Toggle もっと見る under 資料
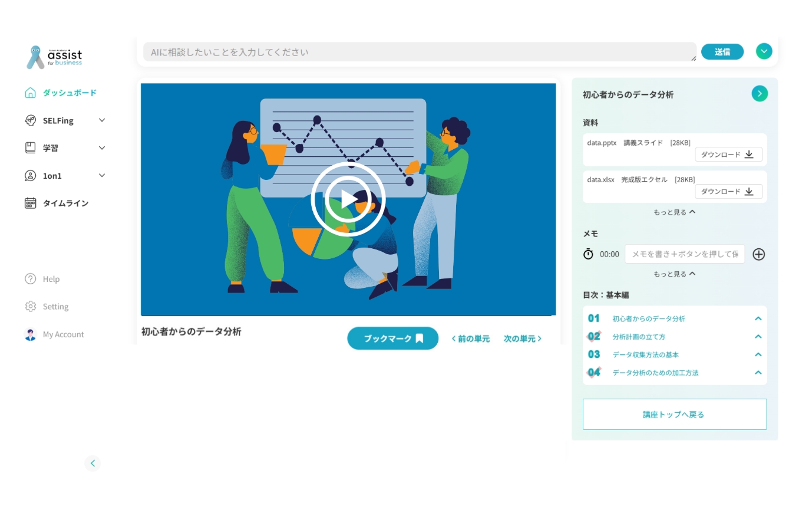Viewport: 812px width, 506px height. 675,212
